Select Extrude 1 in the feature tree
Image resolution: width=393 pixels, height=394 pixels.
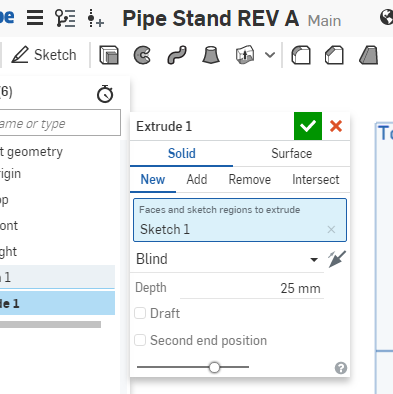point(57,303)
